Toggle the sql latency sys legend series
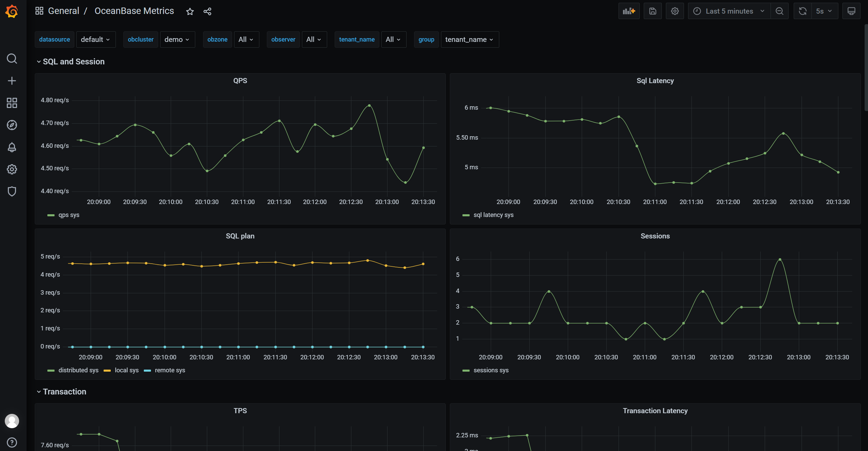 (x=493, y=215)
